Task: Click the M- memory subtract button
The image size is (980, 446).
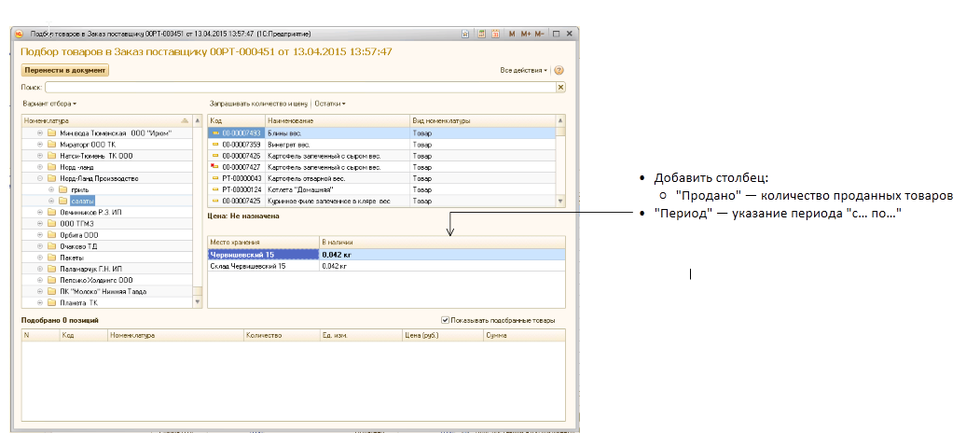Action: click(x=539, y=35)
